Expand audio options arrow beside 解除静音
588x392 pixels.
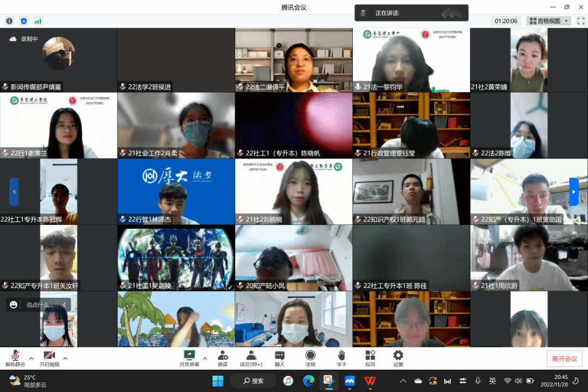point(31,358)
